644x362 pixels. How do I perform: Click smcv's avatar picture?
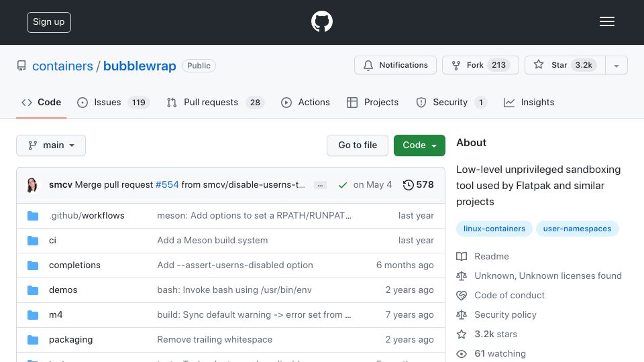tap(32, 185)
